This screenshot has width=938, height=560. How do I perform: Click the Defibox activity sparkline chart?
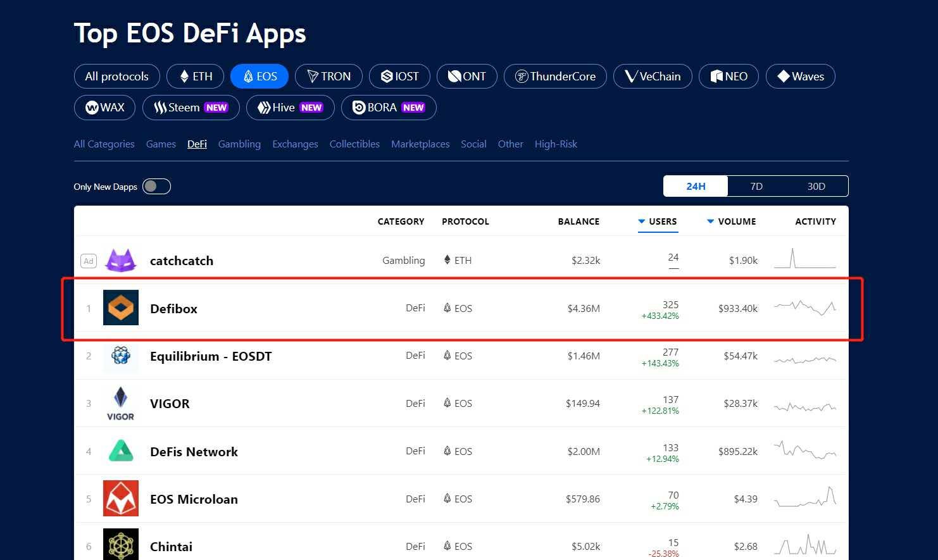pyautogui.click(x=805, y=308)
